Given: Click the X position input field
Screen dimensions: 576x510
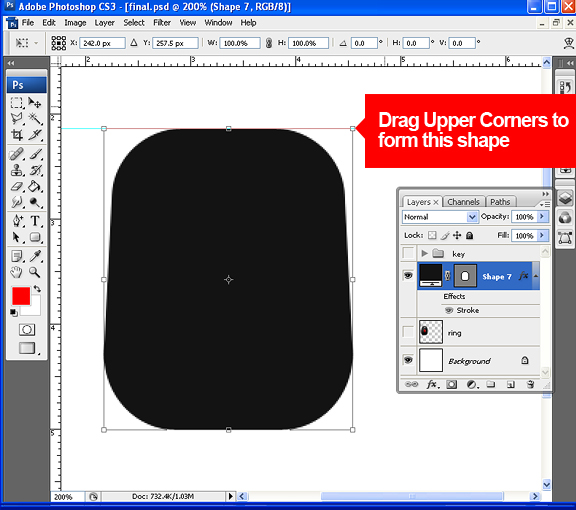Looking at the screenshot, I should 102,43.
